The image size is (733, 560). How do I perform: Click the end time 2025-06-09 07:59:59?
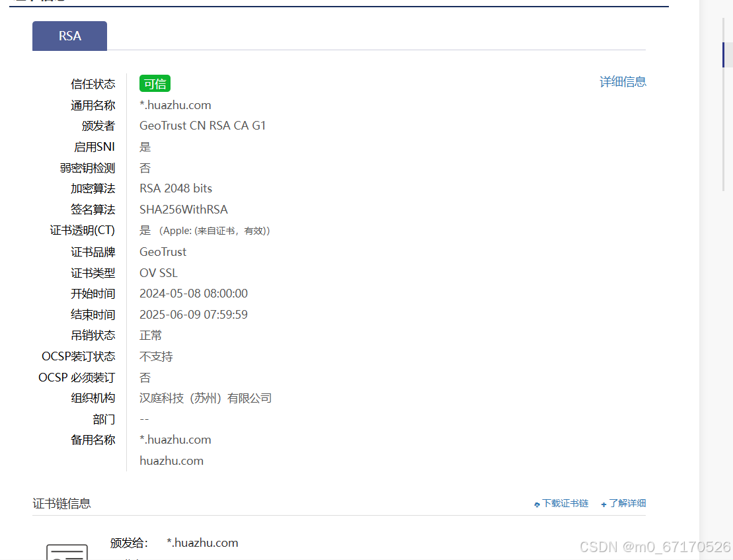(x=194, y=315)
